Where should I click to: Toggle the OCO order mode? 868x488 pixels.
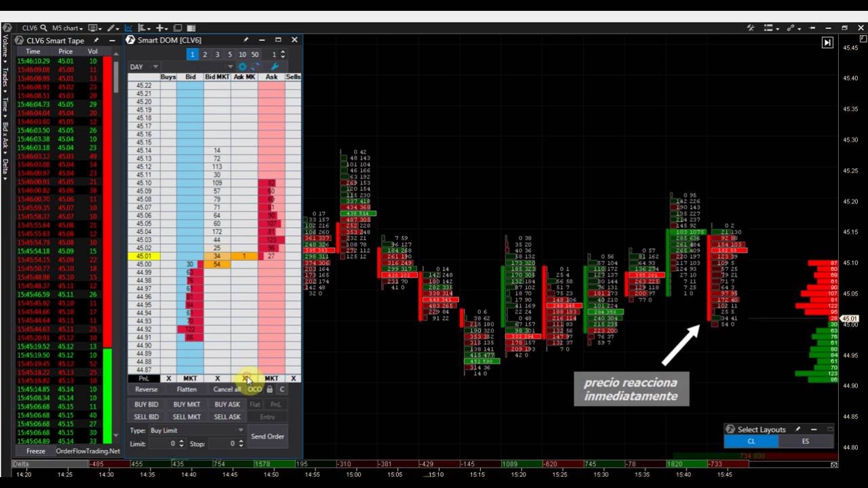tap(255, 389)
